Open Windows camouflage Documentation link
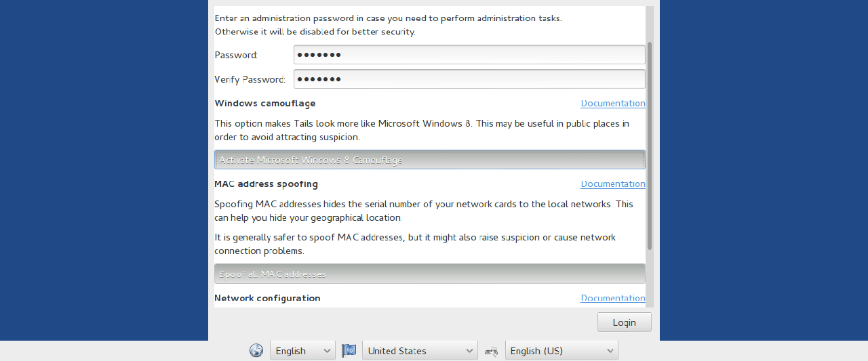The width and height of the screenshot is (868, 361). pyautogui.click(x=612, y=103)
